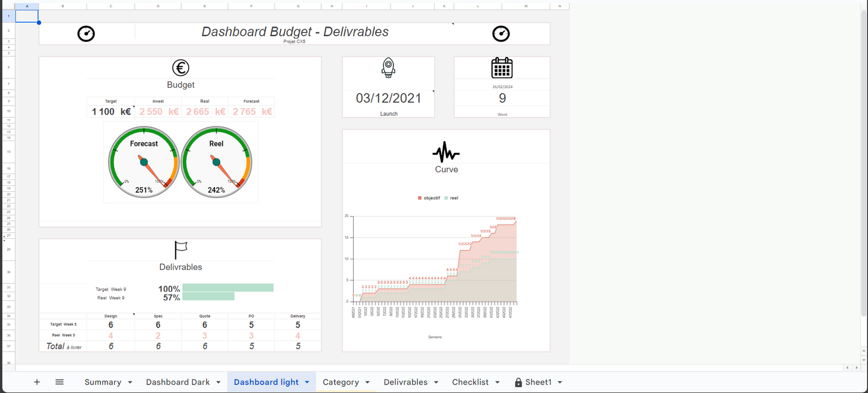Open the Category tab dropdown arrow

point(367,382)
